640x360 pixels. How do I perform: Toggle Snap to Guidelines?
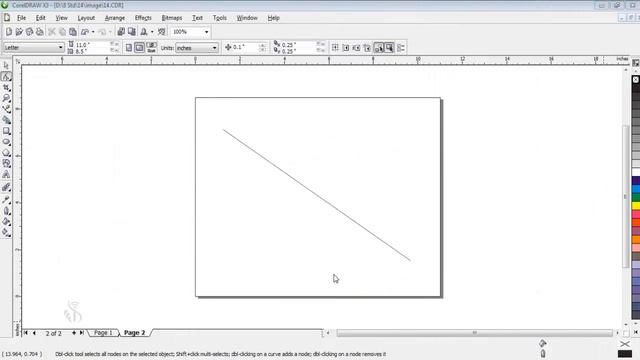pyautogui.click(x=346, y=48)
